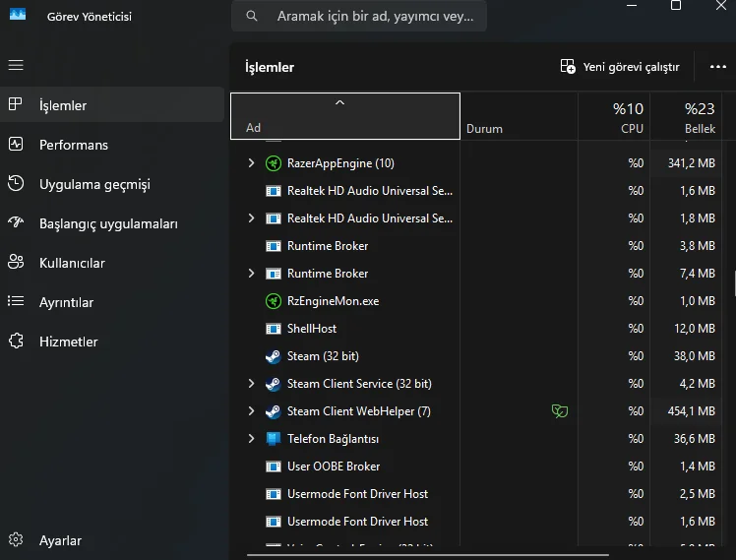The height and width of the screenshot is (560, 736).
Task: Click the RazerAppEngine process icon
Action: [274, 163]
